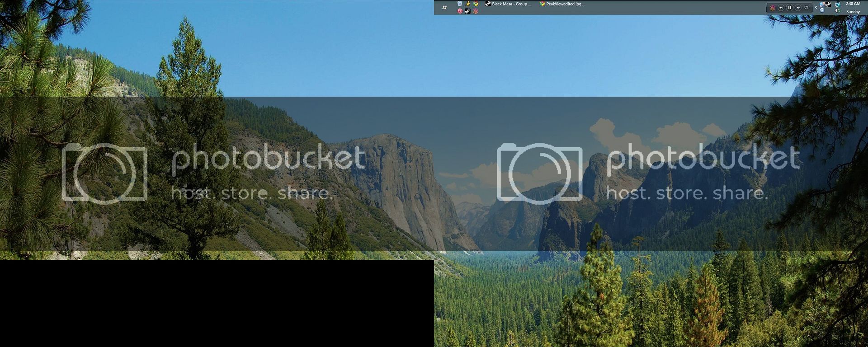Click the two-monitor network tray icon
This screenshot has height=347, width=868.
pyautogui.click(x=838, y=4)
